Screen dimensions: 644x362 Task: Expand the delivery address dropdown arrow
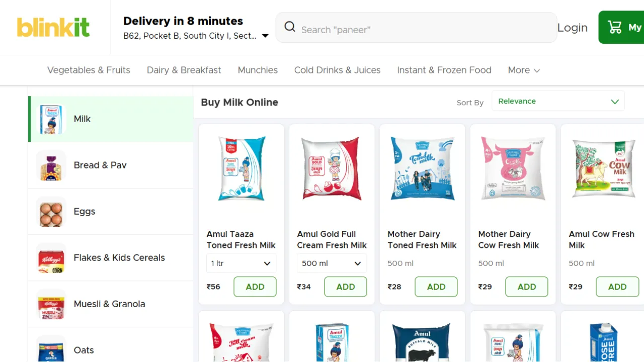[x=265, y=36]
